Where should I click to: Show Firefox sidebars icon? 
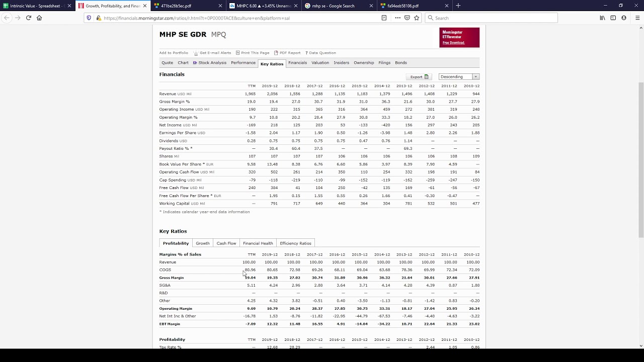613,18
